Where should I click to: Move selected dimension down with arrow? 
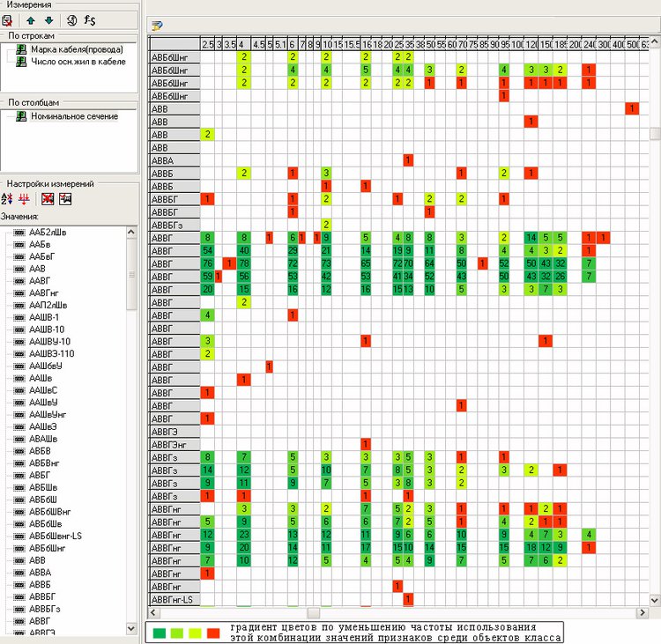click(48, 19)
